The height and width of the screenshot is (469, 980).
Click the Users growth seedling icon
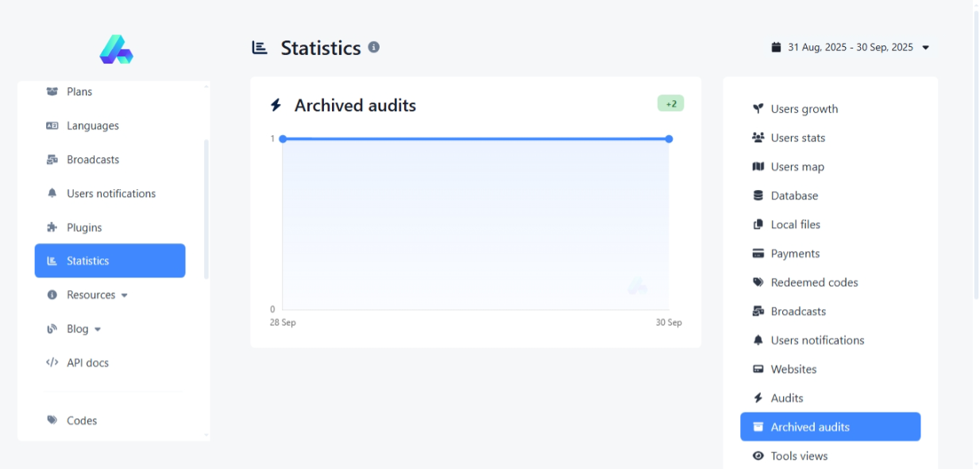758,109
